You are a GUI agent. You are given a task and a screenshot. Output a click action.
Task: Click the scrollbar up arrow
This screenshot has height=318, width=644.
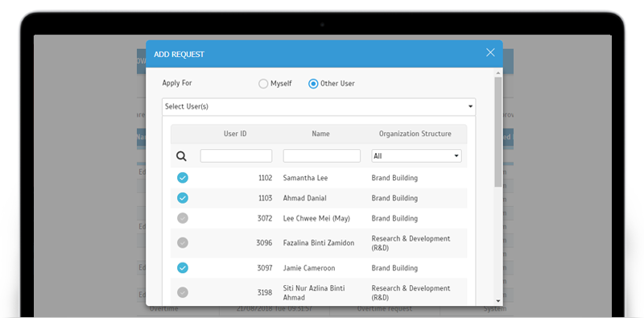pos(497,73)
